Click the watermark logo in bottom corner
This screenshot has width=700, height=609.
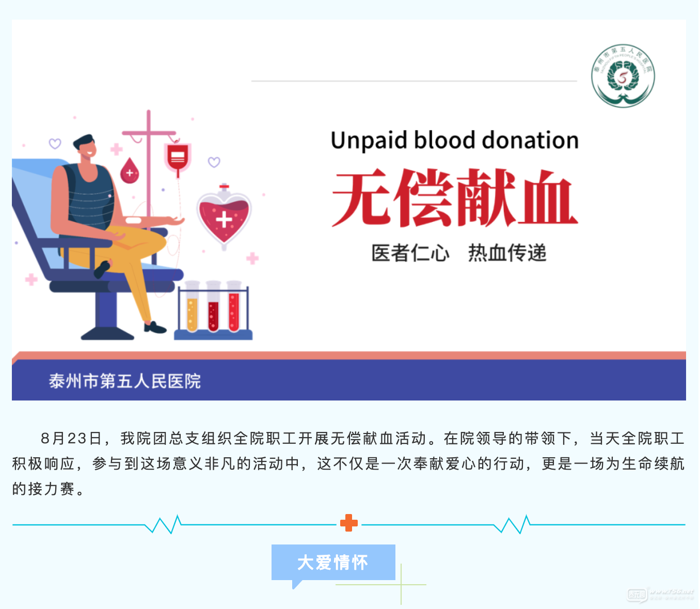coord(660,594)
